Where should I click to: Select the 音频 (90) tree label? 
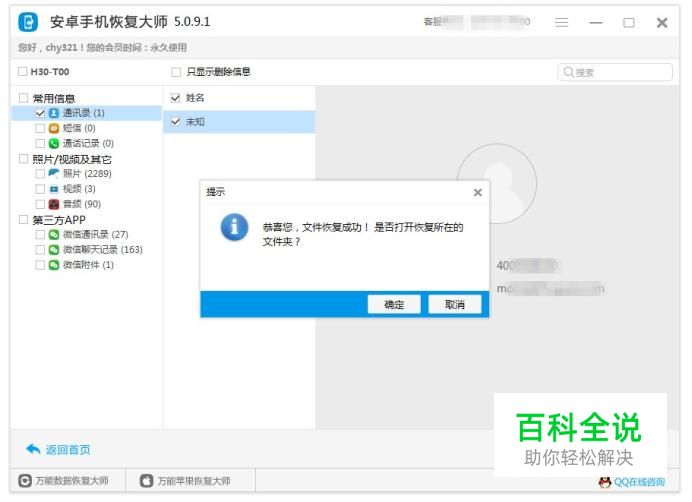(x=82, y=204)
